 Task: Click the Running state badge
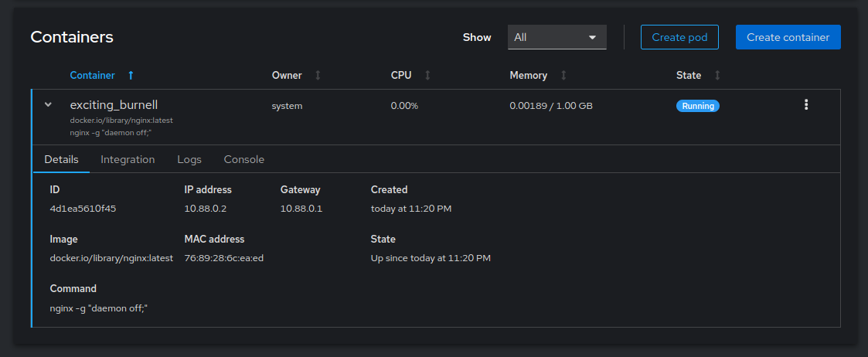click(x=697, y=106)
